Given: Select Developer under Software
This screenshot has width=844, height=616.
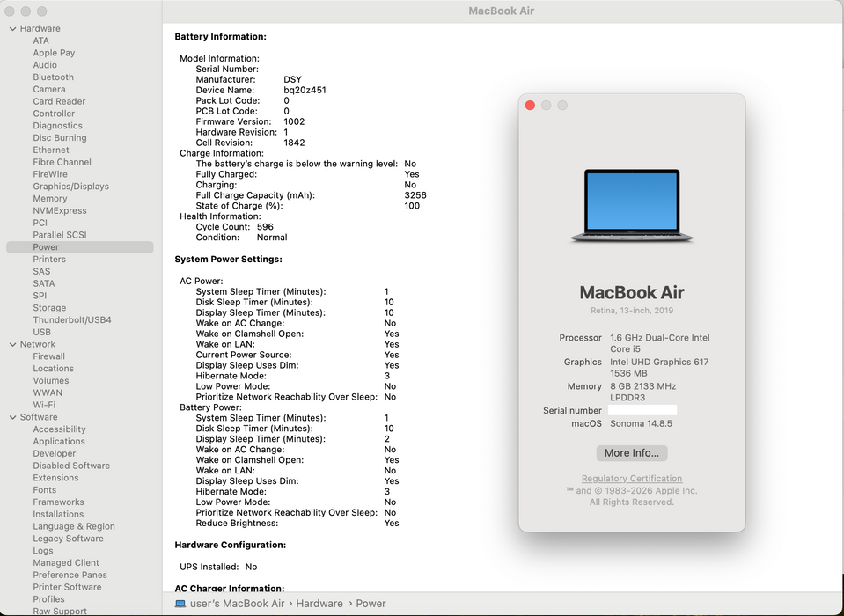Looking at the screenshot, I should (55, 453).
